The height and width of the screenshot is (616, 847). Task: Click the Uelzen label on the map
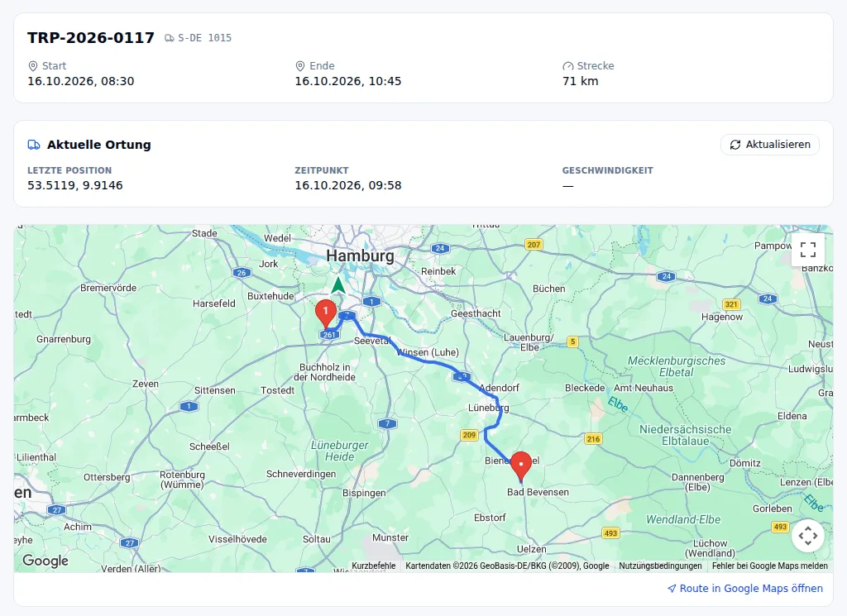coord(532,549)
